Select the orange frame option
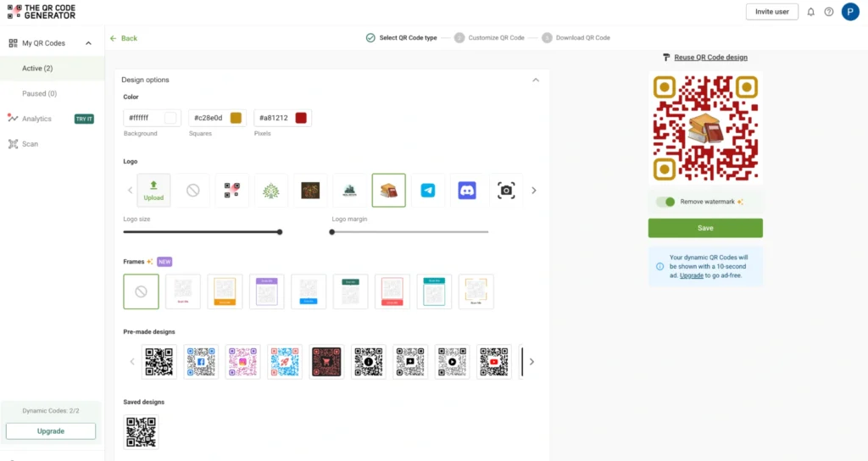 [225, 292]
